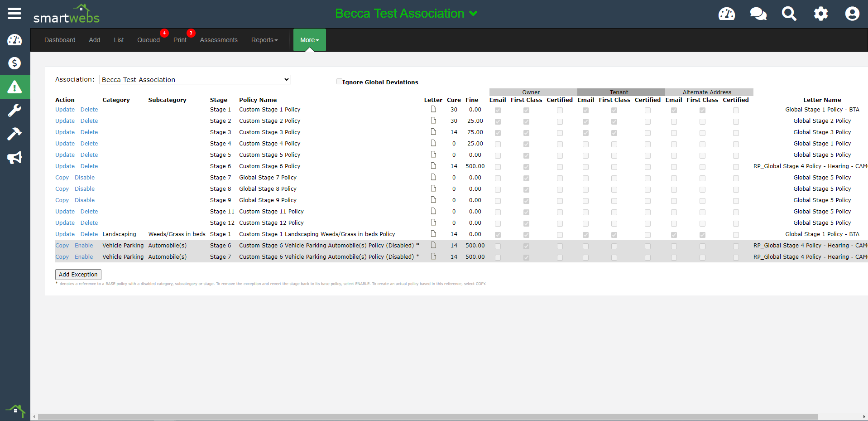Select the sidebar megaphone icon
Viewport: 868px width, 421px height.
click(14, 158)
